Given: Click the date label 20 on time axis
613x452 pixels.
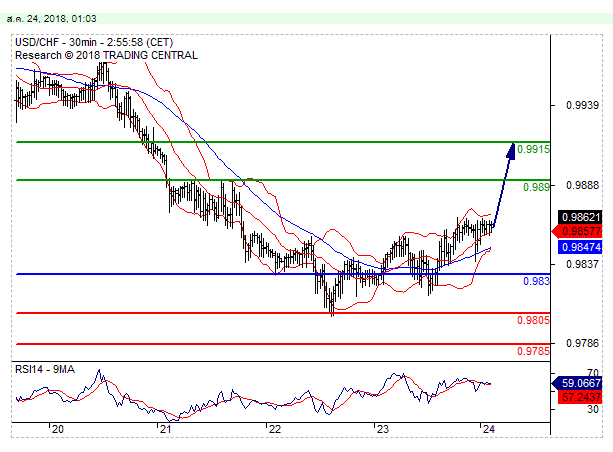Looking at the screenshot, I should pos(57,429).
